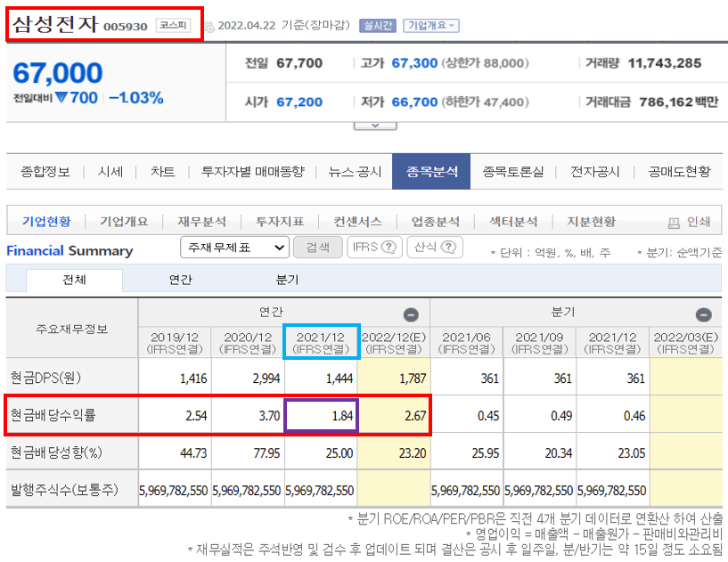This screenshot has width=728, height=562.
Task: Collapse the 연간 columns with minus icon
Action: click(x=411, y=314)
